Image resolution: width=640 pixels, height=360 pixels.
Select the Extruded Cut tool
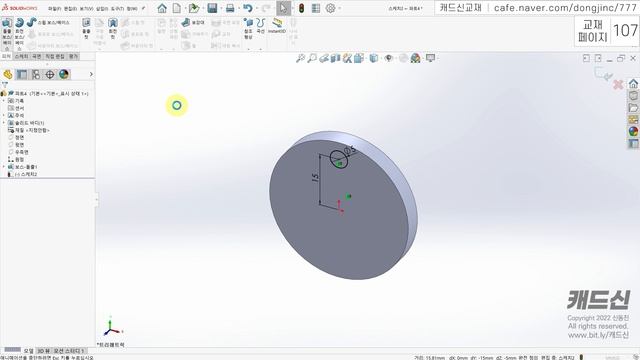pos(86,29)
